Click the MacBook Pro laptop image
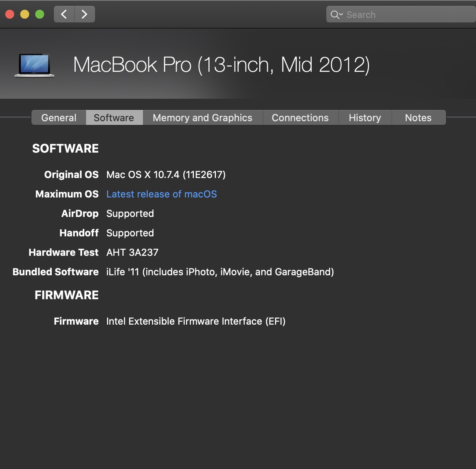The image size is (476, 469). point(34,65)
